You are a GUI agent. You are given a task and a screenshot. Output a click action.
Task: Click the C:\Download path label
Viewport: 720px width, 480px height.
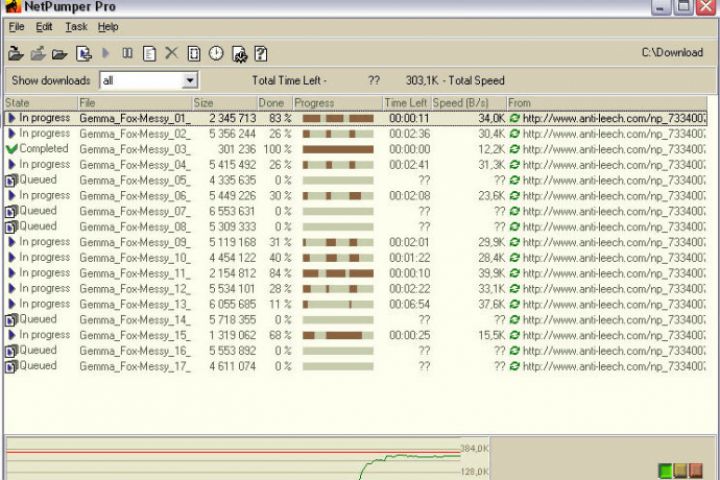point(672,53)
